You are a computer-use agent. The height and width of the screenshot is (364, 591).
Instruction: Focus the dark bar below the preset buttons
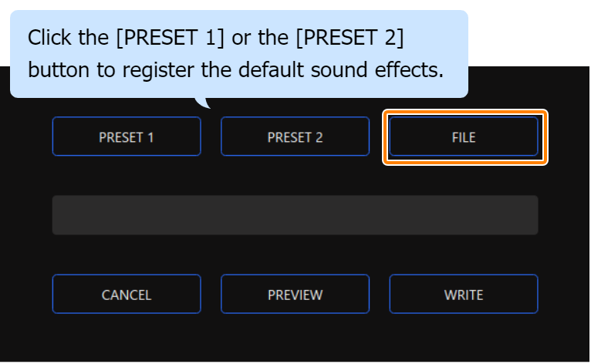tap(295, 215)
